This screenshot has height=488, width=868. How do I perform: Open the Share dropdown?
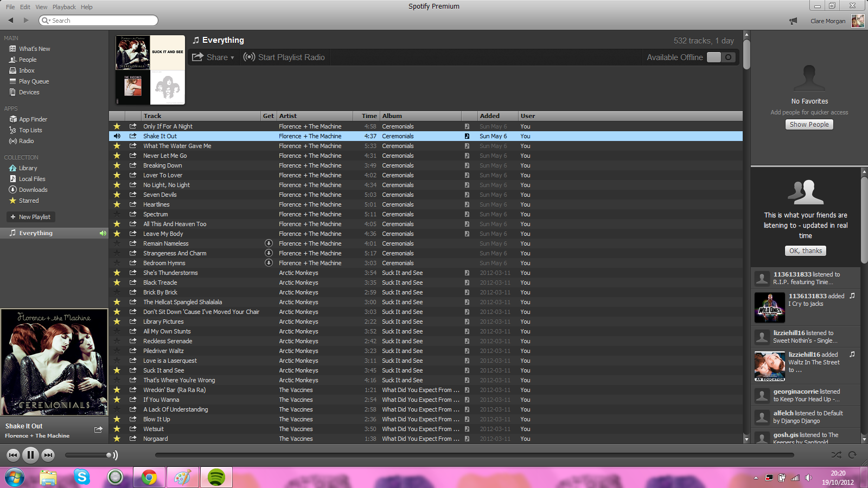click(213, 57)
